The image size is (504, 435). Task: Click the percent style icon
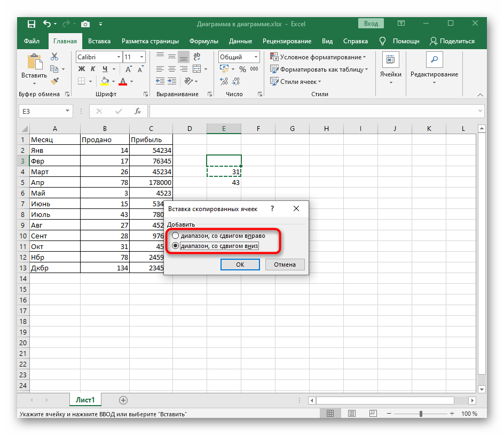tap(242, 69)
